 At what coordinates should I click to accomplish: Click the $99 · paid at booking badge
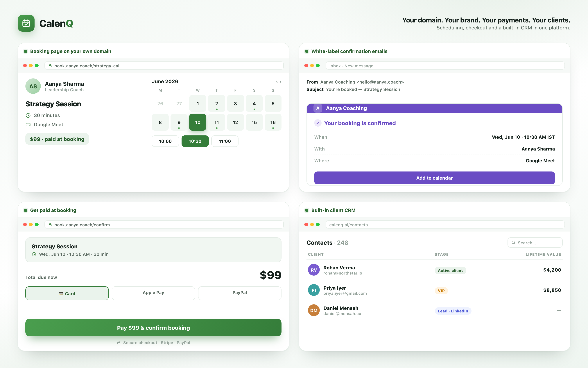tap(57, 139)
